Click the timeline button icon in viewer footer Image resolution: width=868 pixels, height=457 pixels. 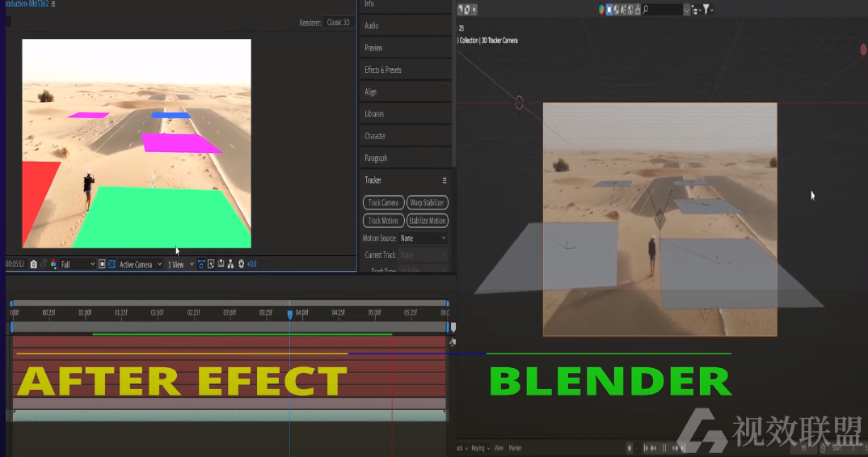[x=221, y=264]
